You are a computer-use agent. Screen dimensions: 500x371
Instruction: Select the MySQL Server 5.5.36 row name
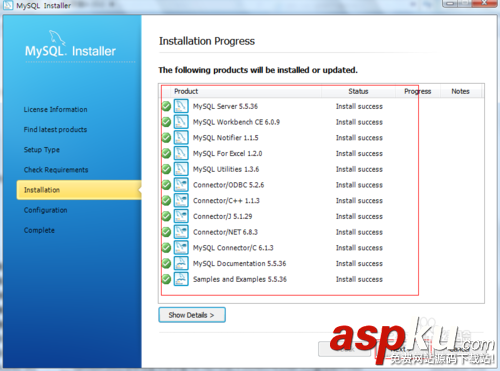[225, 106]
